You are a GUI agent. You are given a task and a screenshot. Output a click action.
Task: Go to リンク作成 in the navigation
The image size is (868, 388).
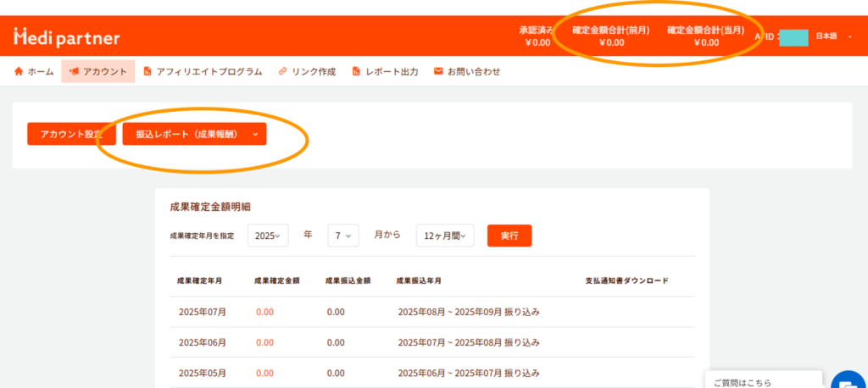[307, 71]
